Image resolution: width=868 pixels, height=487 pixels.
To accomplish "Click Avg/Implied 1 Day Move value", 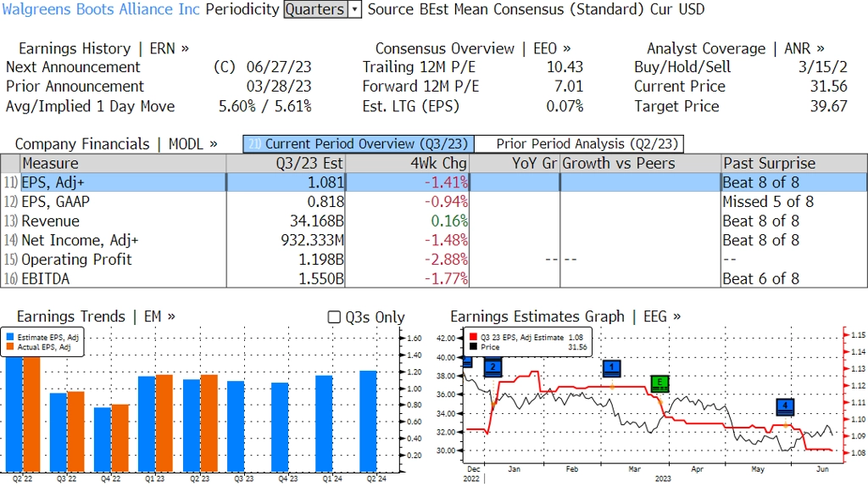I will (264, 106).
